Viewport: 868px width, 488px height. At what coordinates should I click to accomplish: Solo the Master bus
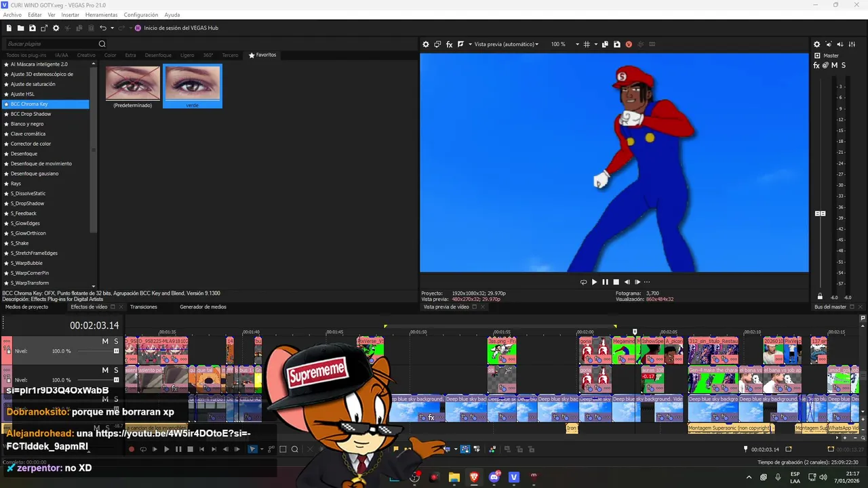click(x=843, y=66)
